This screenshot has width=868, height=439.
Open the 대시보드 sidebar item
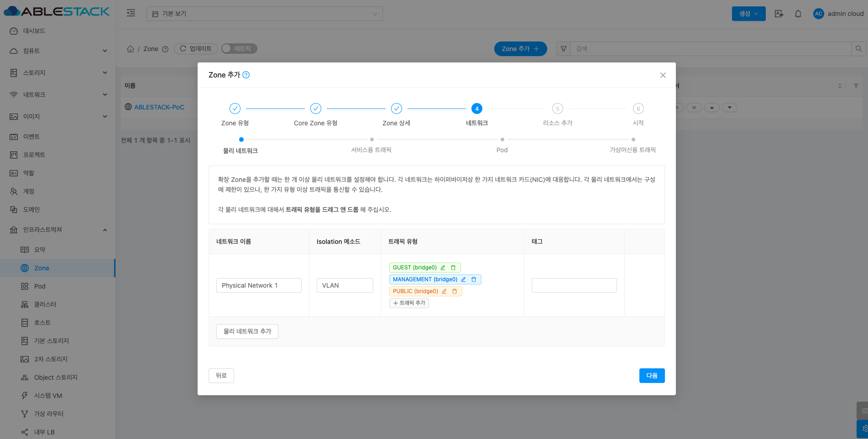pyautogui.click(x=58, y=31)
